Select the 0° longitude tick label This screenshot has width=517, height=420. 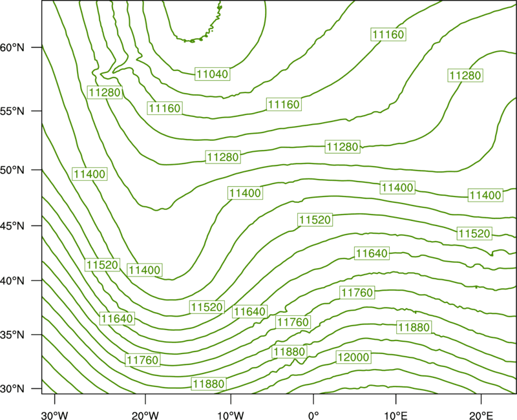[313, 415]
